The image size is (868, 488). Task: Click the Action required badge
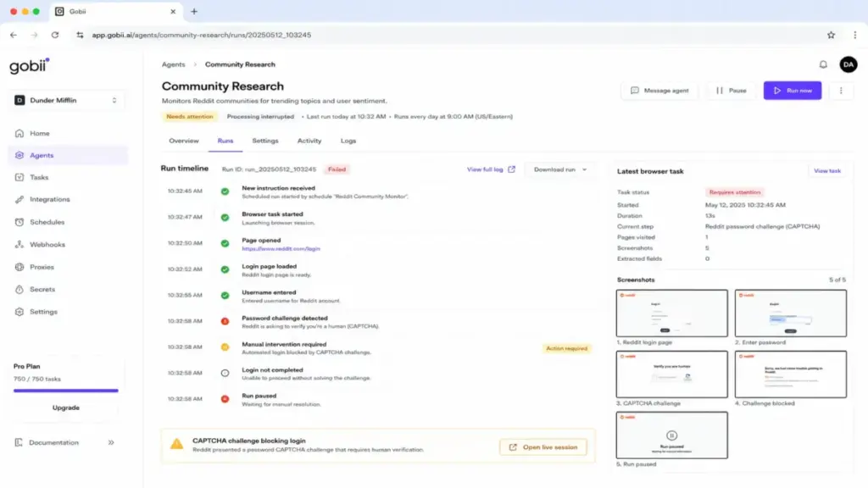pyautogui.click(x=566, y=348)
